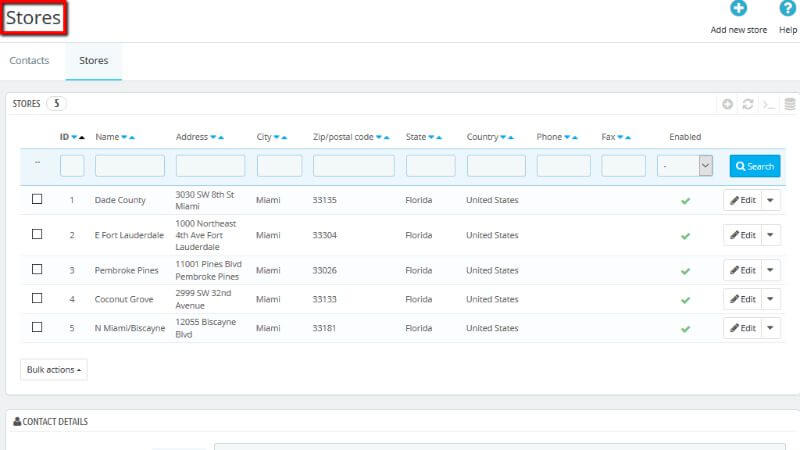Focus the State filter field
The image size is (800, 450).
tap(431, 166)
